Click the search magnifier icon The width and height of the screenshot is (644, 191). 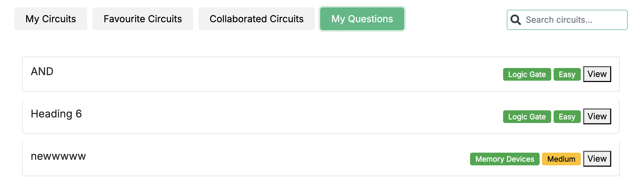point(516,20)
